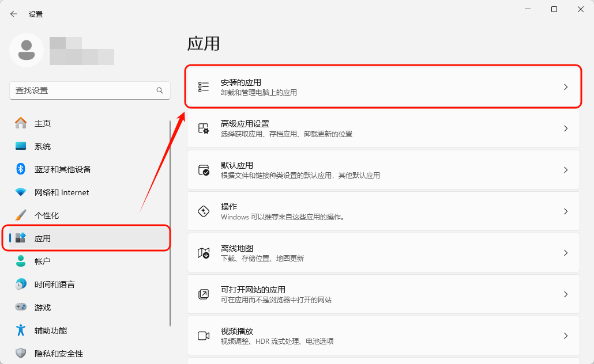Expand the 视频播放 chevron
The width and height of the screenshot is (594, 364).
tap(566, 336)
